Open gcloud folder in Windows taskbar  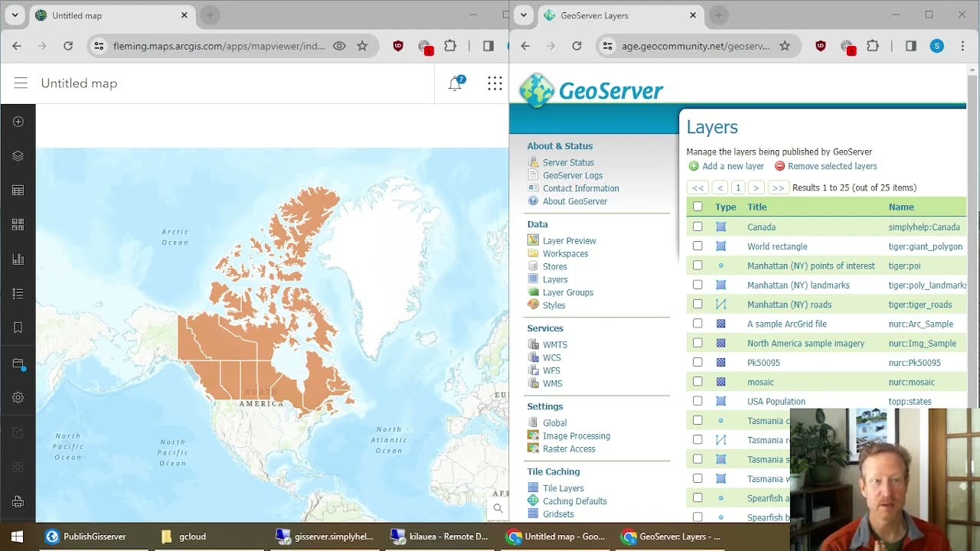pyautogui.click(x=184, y=536)
